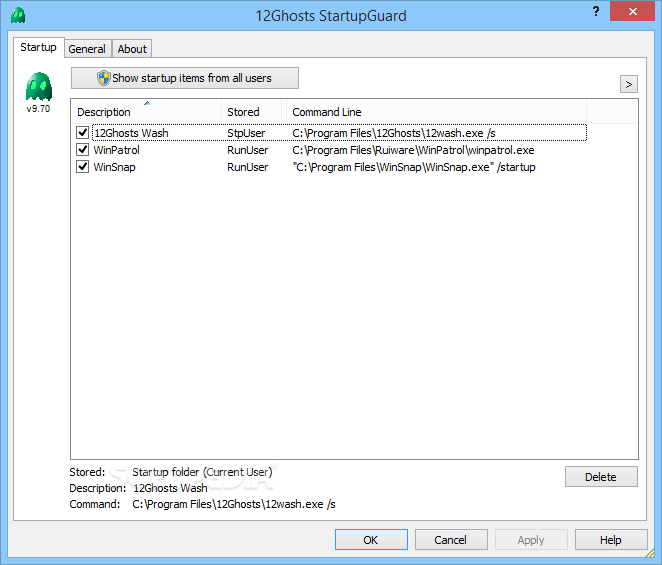Sort by the Description column header
This screenshot has width=662, height=565.
pos(146,112)
